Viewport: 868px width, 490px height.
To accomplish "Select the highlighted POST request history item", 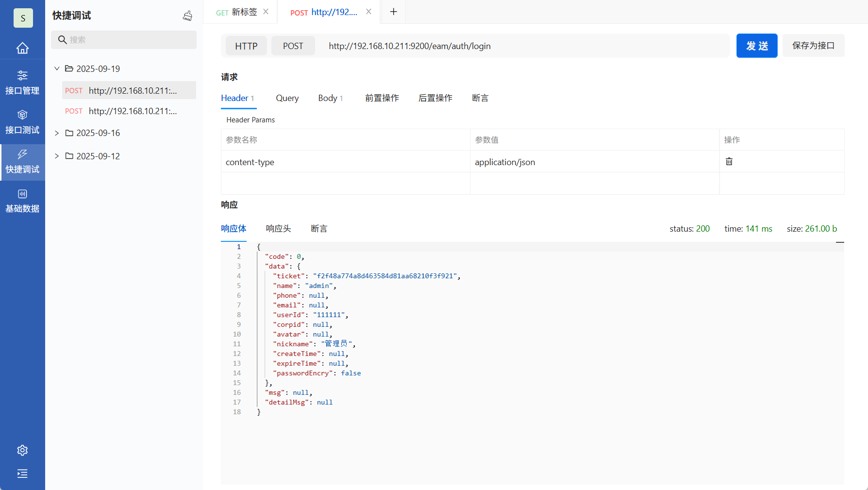I will (129, 90).
